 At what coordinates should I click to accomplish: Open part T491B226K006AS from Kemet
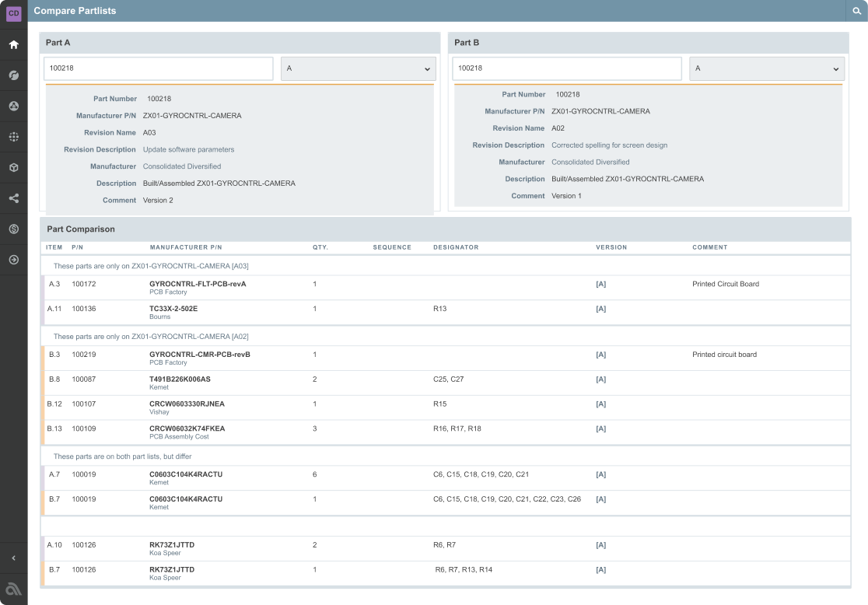click(180, 379)
